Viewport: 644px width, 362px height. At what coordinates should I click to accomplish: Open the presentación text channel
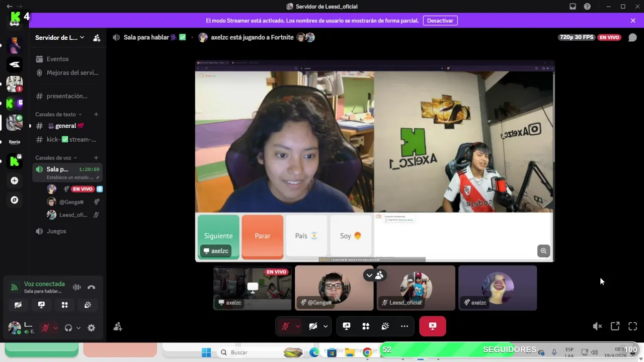pos(67,96)
